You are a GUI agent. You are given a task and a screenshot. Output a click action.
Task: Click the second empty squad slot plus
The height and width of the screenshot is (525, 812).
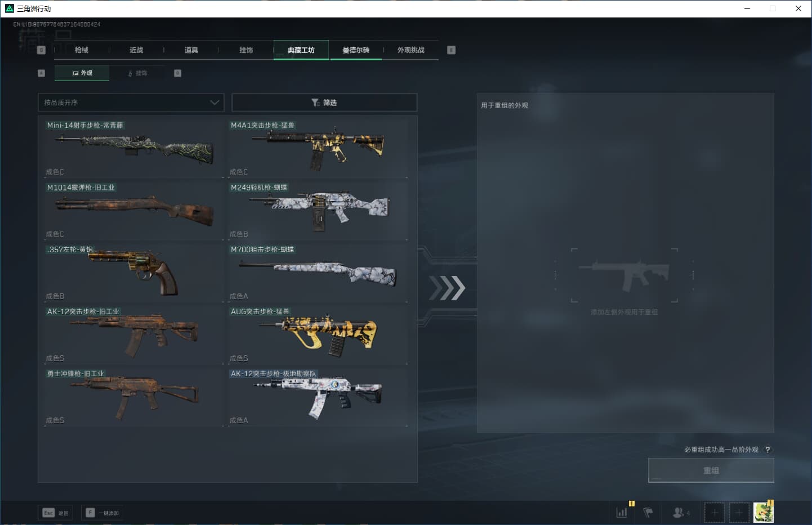tap(739, 513)
